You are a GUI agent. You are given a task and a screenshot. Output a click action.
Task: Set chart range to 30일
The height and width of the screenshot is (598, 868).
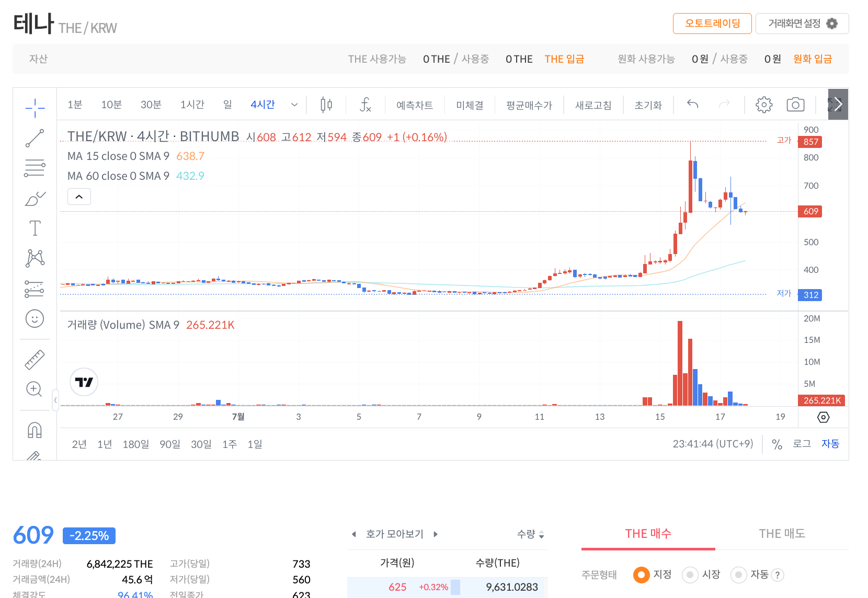tap(201, 444)
